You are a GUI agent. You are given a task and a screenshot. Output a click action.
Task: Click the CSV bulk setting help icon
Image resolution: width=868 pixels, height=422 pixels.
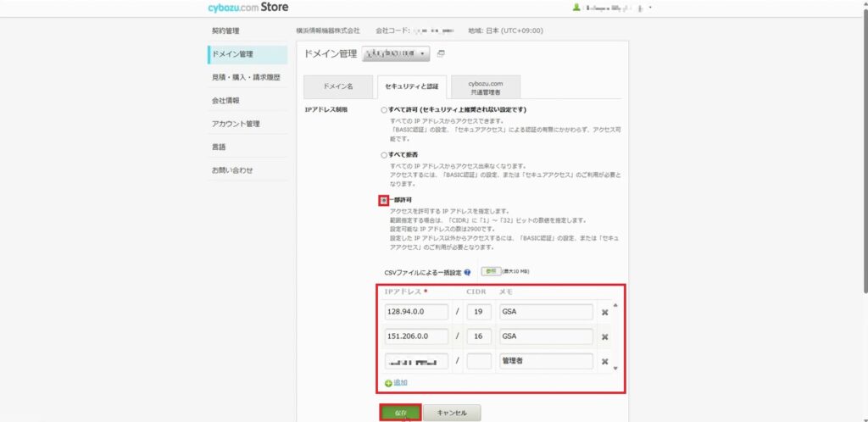[x=467, y=273]
